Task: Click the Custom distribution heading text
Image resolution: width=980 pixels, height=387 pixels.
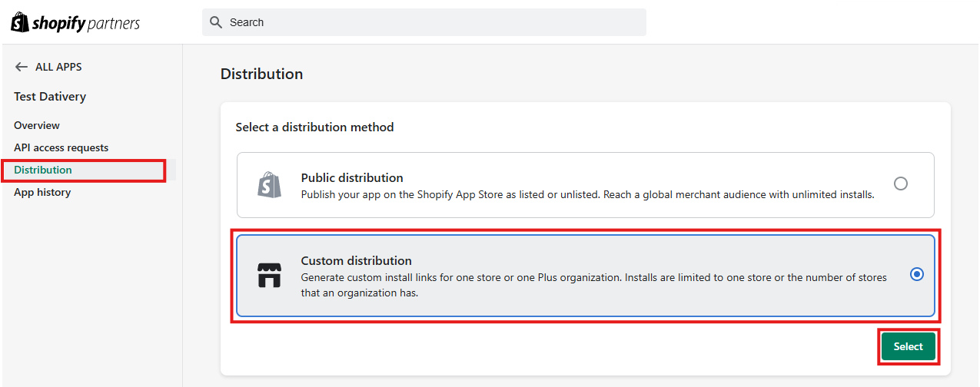Action: (357, 260)
